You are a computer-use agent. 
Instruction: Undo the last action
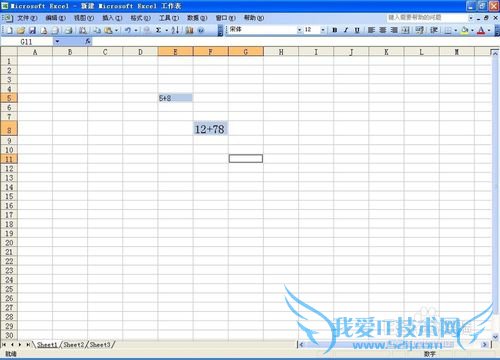coord(128,30)
